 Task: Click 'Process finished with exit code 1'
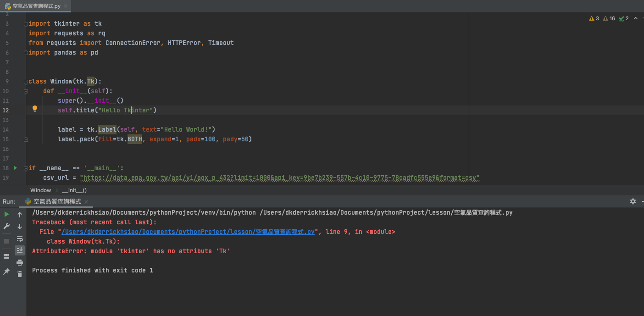(x=93, y=270)
